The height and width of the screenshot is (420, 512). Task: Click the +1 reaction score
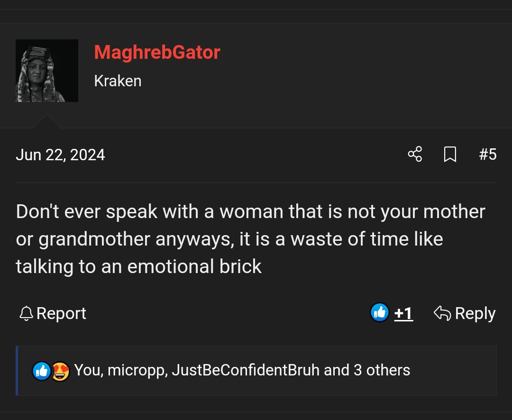point(403,313)
